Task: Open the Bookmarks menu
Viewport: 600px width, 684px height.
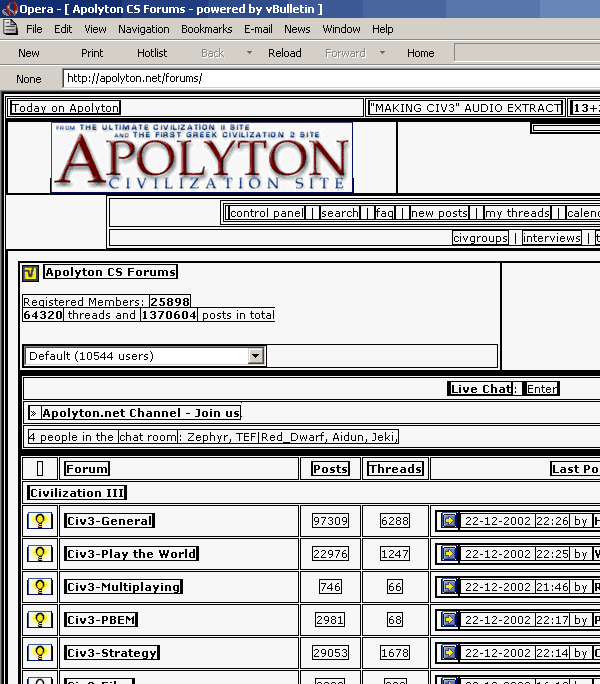Action: click(206, 29)
